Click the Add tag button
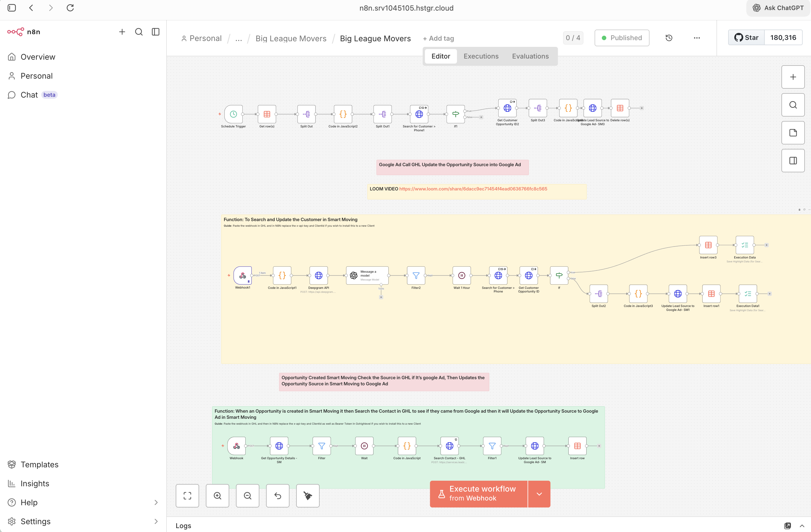This screenshot has width=811, height=532. coord(438,38)
